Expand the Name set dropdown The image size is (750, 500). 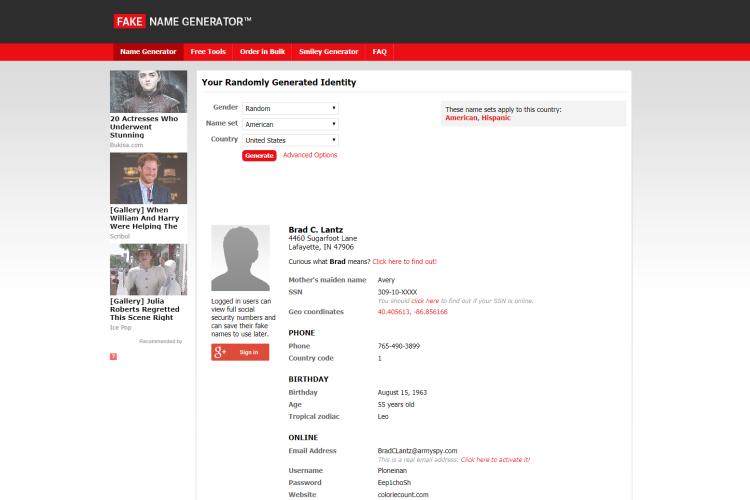pos(290,124)
